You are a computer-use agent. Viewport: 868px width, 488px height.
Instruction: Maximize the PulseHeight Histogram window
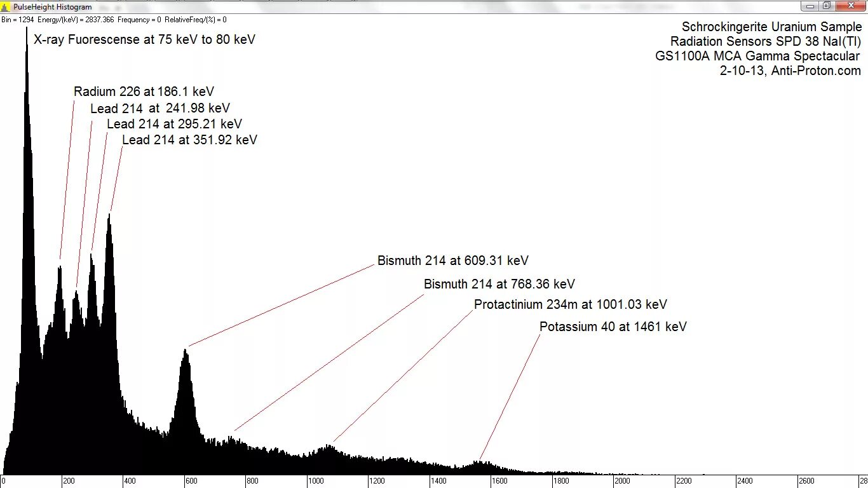pyautogui.click(x=826, y=6)
